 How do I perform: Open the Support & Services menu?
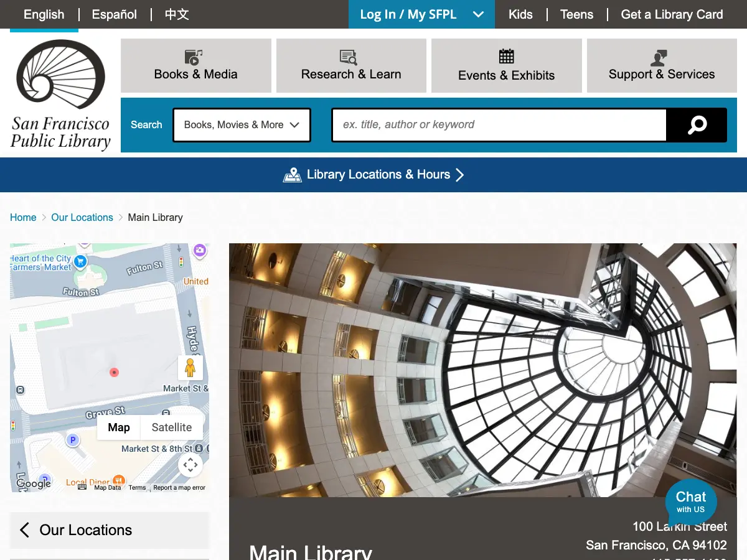(662, 65)
